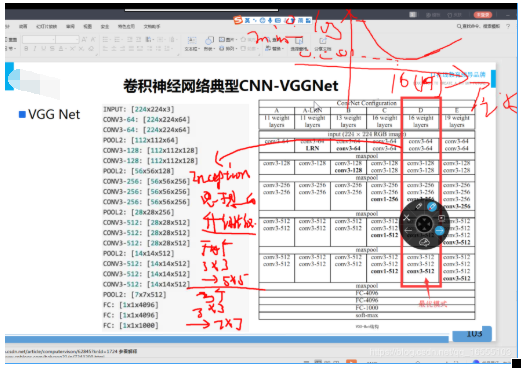Apply superscript formatting
The width and height of the screenshot is (522, 368).
[73, 49]
